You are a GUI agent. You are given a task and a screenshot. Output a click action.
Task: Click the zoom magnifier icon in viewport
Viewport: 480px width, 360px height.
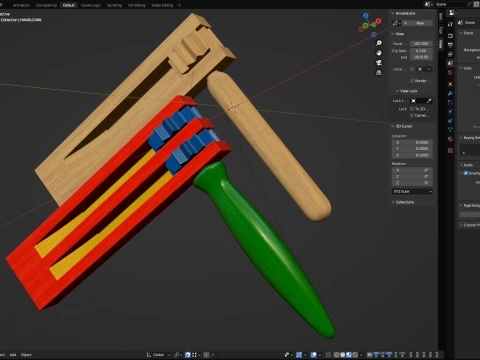coord(379,43)
